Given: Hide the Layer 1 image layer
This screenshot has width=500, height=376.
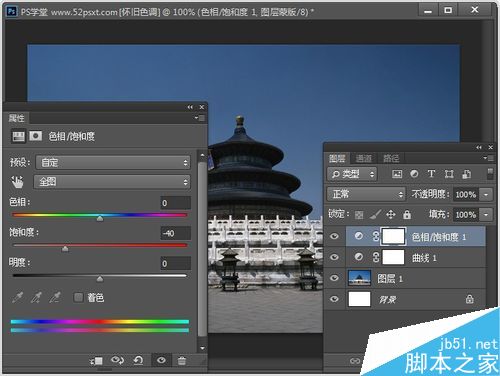Looking at the screenshot, I should pyautogui.click(x=334, y=278).
